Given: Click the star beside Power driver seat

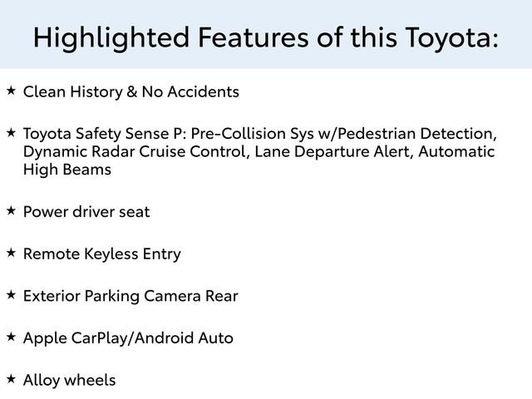Looking at the screenshot, I should [11, 210].
